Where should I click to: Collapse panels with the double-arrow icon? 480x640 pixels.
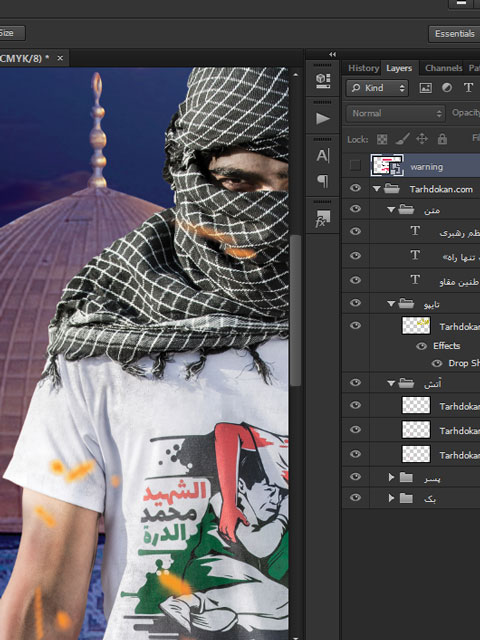click(333, 54)
